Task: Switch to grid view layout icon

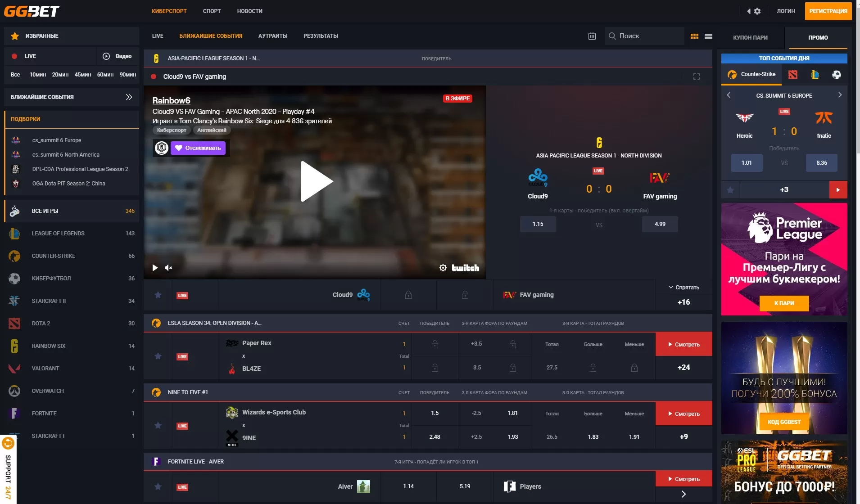Action: click(694, 36)
